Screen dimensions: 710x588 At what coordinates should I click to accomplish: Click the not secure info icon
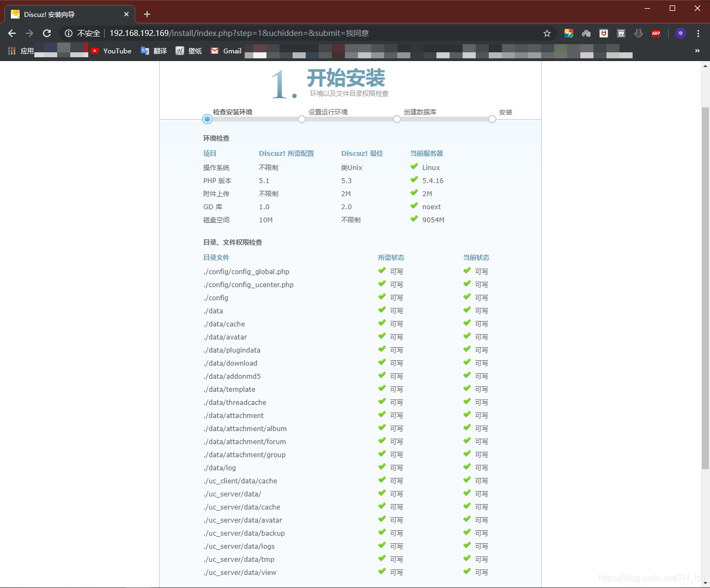point(69,33)
